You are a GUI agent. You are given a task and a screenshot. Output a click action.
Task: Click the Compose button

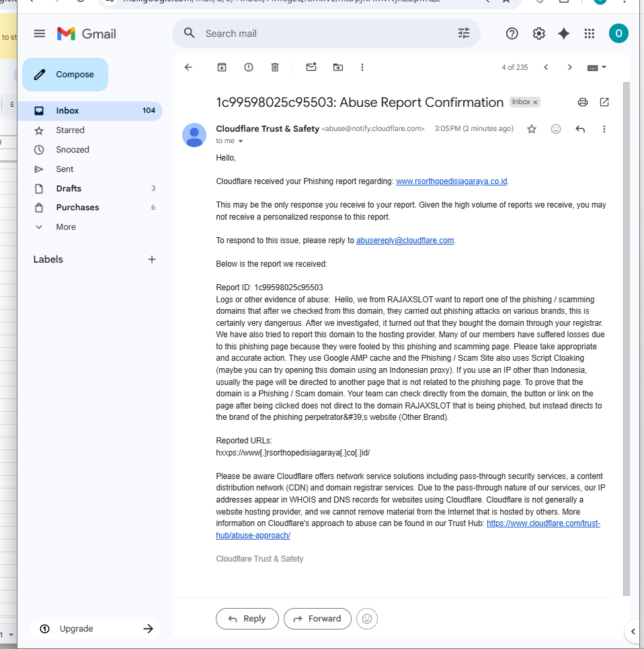(x=65, y=75)
